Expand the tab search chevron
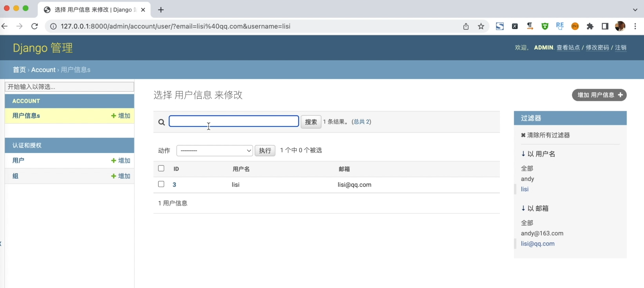The image size is (644, 288). (635, 10)
